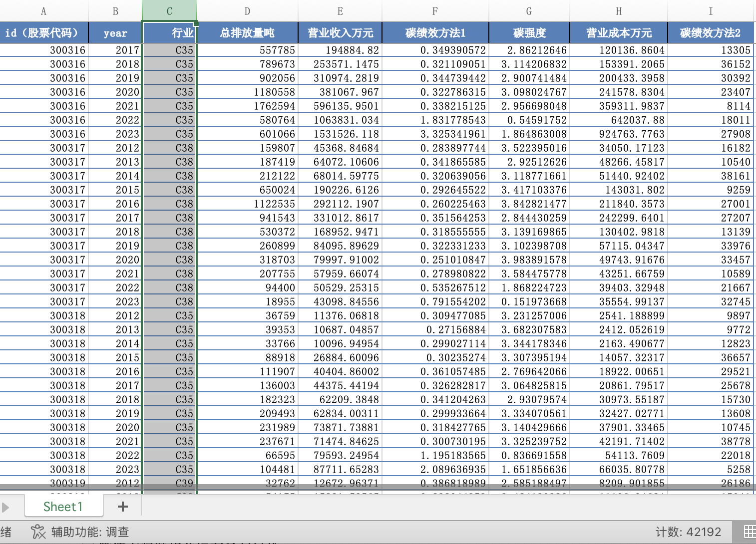Pick the cell with 0.30235274

[x=435, y=357]
